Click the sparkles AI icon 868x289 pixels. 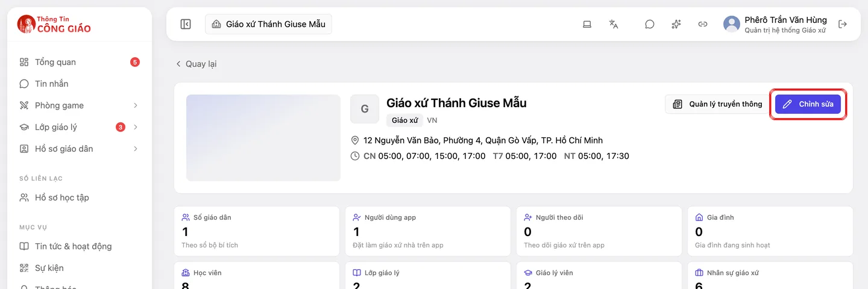point(676,24)
